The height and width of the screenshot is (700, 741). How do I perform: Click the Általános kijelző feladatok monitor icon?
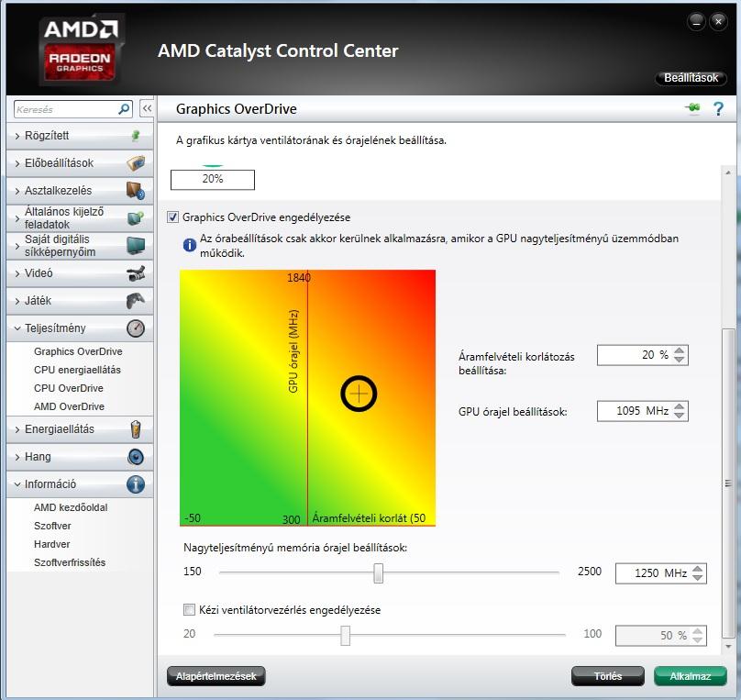click(x=136, y=218)
